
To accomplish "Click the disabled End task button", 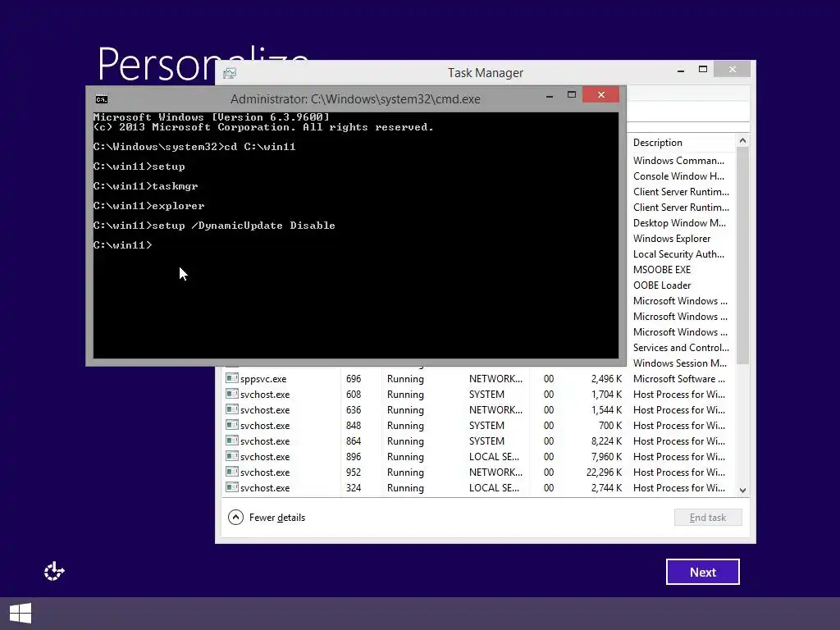I will (708, 518).
